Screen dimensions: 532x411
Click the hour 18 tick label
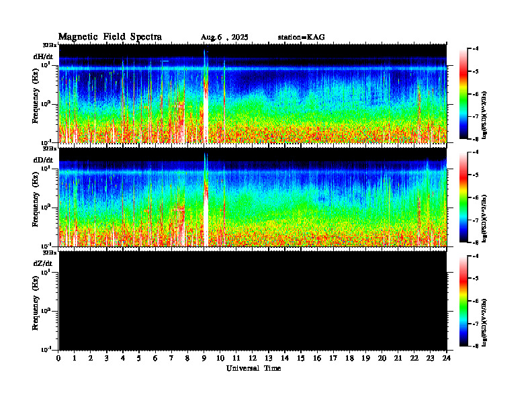349,359
